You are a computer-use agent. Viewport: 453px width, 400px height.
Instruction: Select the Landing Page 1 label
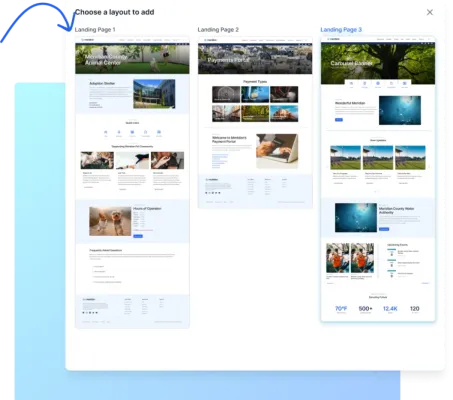(x=95, y=30)
